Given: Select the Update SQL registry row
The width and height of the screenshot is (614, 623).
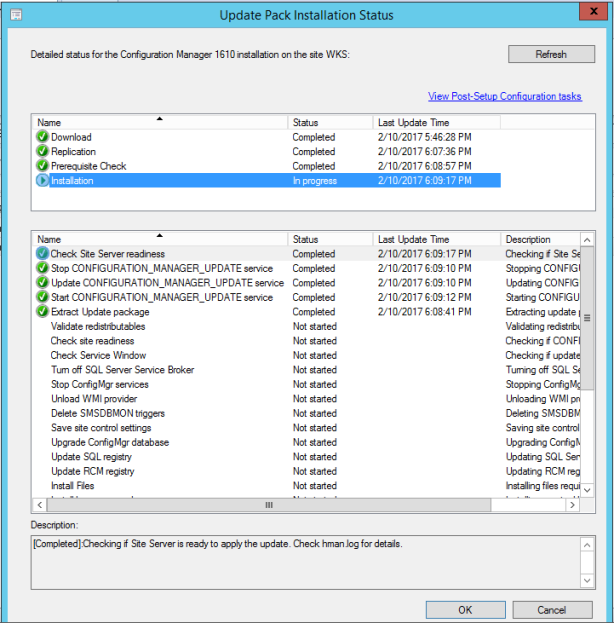Looking at the screenshot, I should [x=308, y=457].
